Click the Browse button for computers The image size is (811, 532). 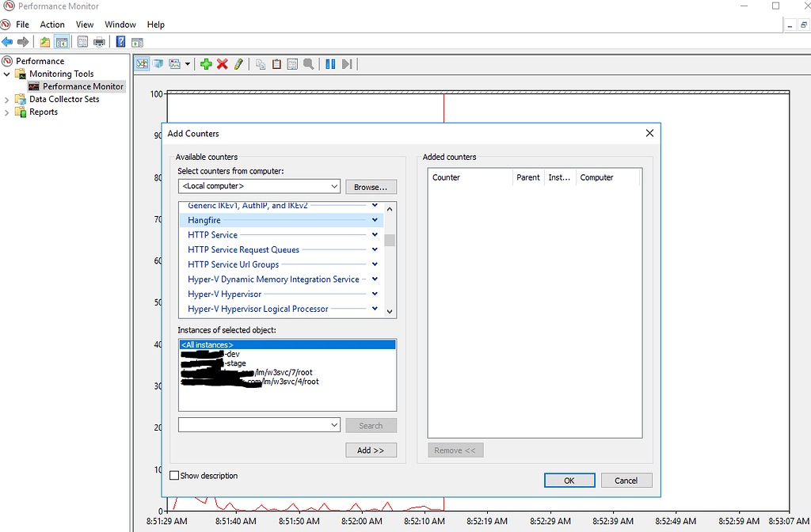[371, 186]
